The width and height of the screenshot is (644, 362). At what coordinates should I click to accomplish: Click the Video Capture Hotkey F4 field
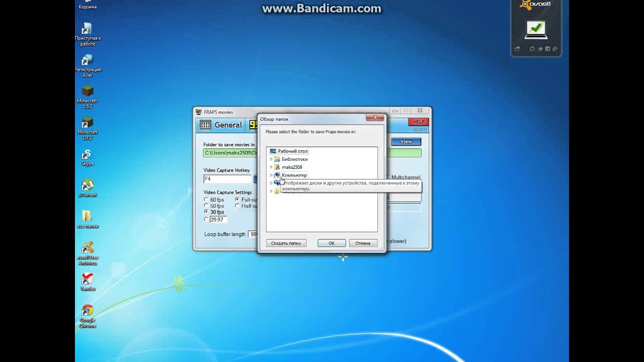tap(227, 179)
